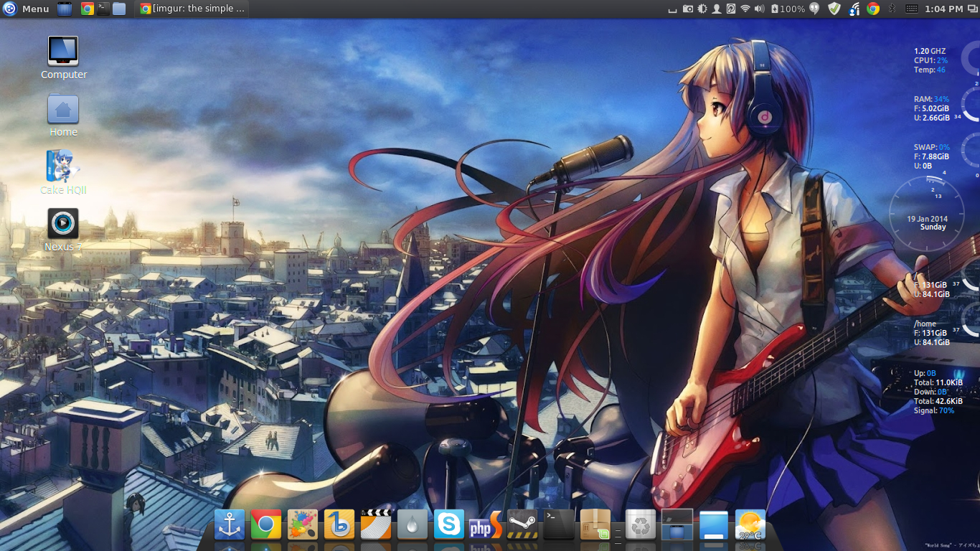Open the update manager shield icon

(834, 9)
